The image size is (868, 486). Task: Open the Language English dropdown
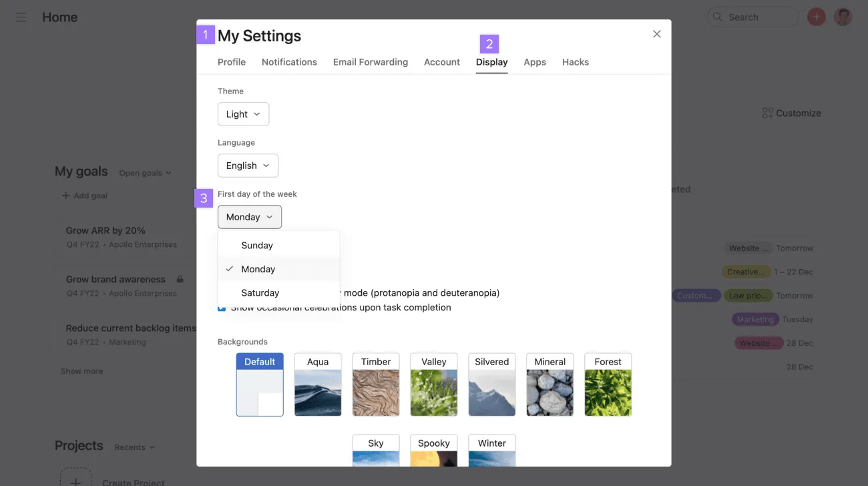point(248,166)
